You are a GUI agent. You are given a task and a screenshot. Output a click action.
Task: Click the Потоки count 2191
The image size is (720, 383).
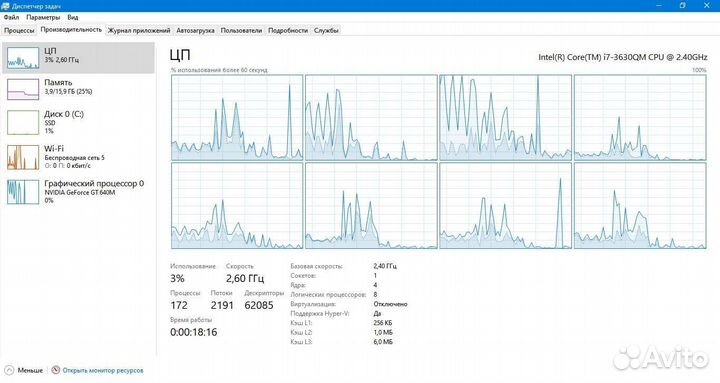coord(222,305)
